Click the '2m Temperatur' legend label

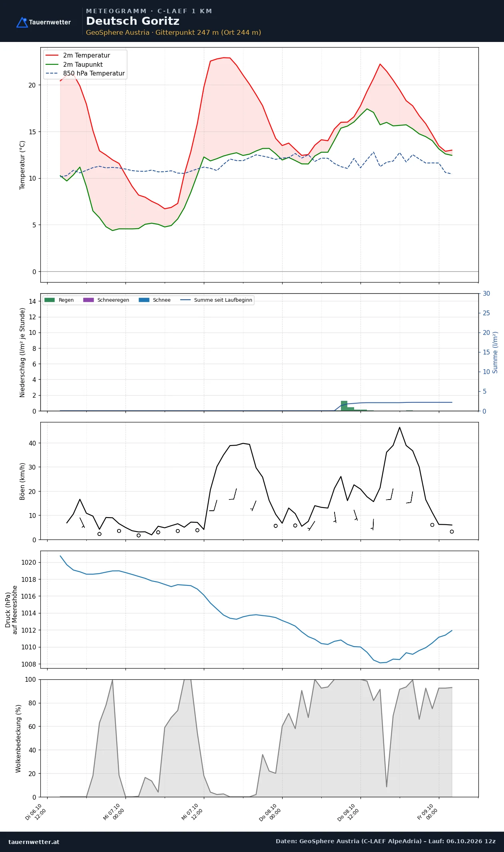point(86,56)
